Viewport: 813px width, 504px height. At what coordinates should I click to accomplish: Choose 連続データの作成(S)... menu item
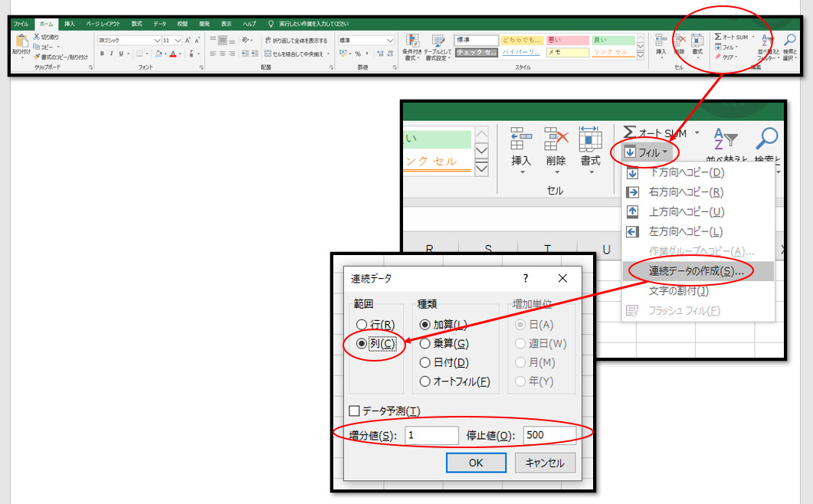pos(696,271)
